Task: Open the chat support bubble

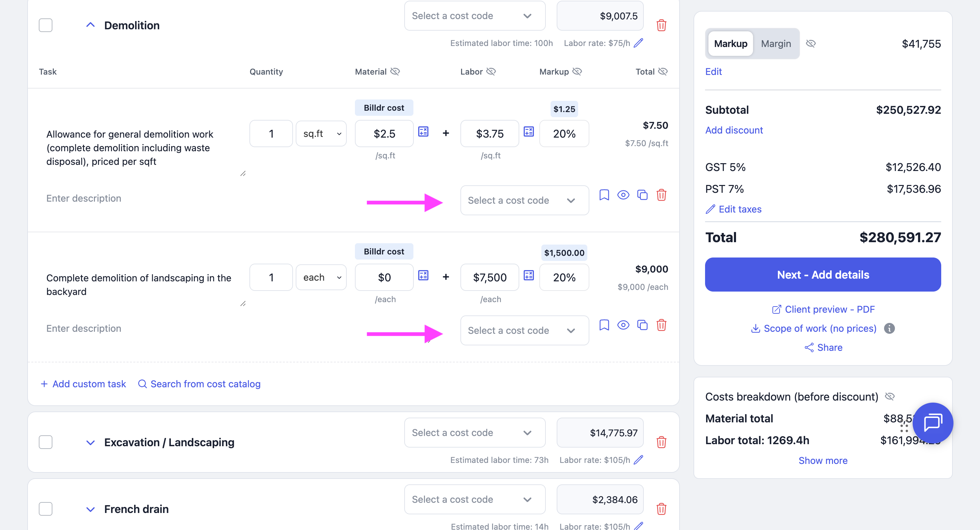Action: pos(932,423)
